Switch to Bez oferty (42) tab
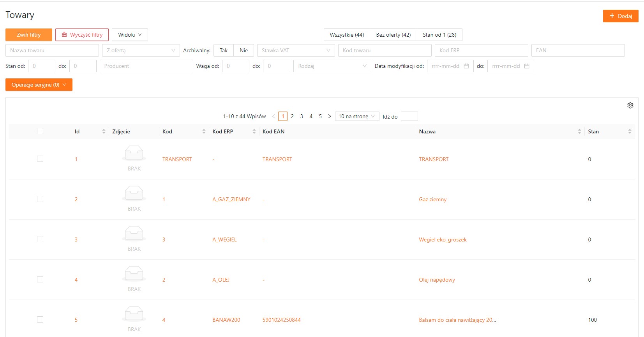 393,35
